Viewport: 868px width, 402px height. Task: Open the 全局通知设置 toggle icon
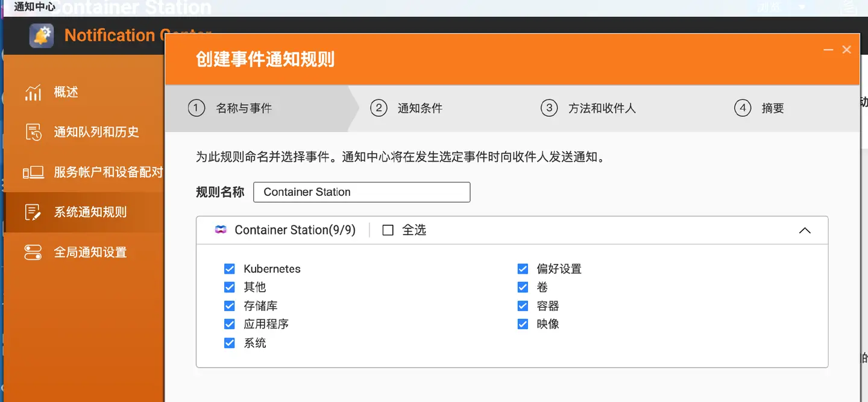point(33,253)
